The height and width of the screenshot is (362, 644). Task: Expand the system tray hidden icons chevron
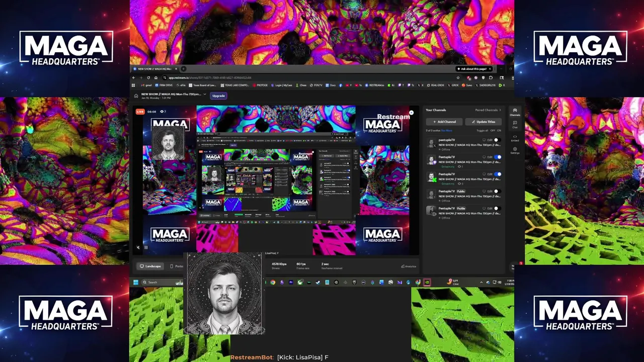pyautogui.click(x=481, y=282)
